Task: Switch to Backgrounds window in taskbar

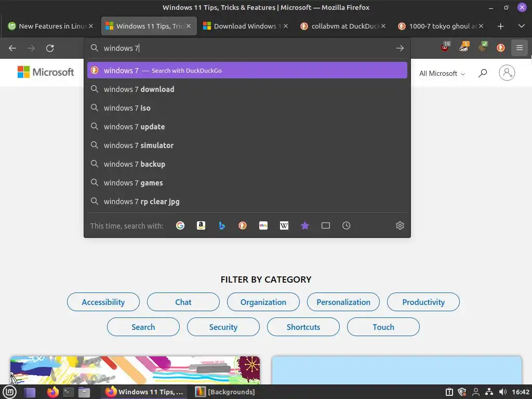Action: 225,392
